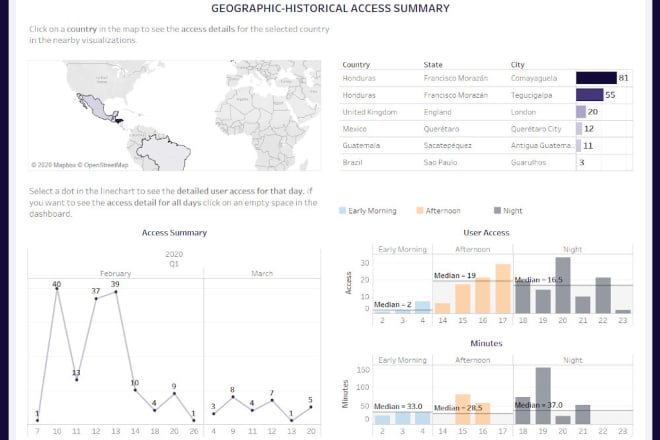The image size is (660, 440).
Task: Click the 'City' column header
Action: tap(517, 65)
